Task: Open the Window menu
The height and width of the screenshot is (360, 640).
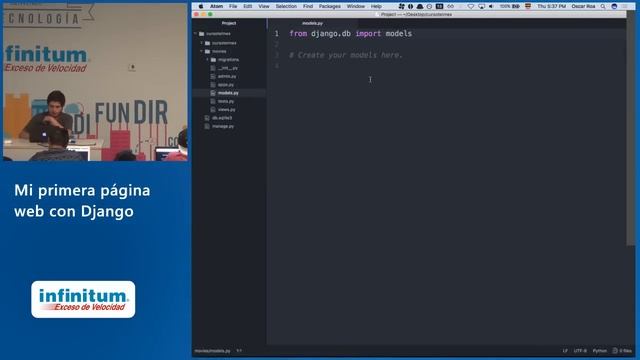Action: [x=356, y=7]
